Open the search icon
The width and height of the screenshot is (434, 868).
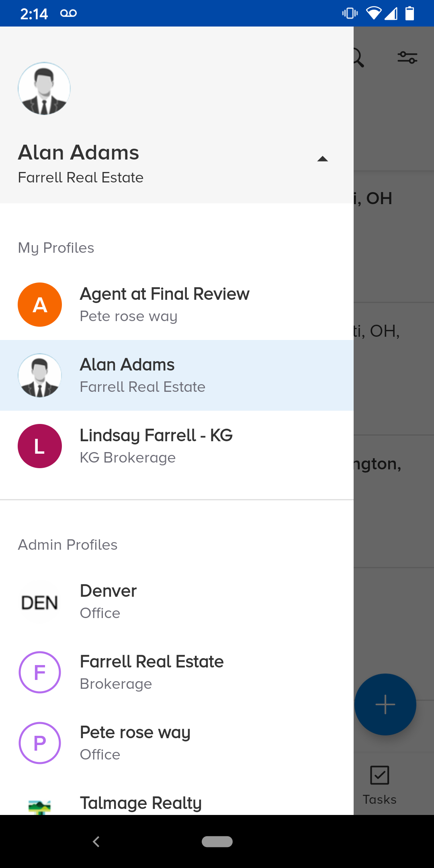(357, 57)
